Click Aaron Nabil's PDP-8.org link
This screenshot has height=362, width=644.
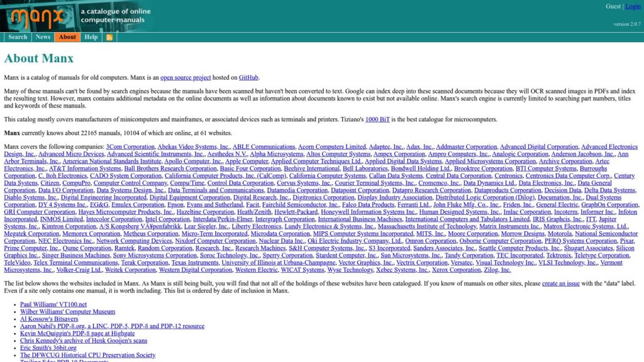[112, 326]
